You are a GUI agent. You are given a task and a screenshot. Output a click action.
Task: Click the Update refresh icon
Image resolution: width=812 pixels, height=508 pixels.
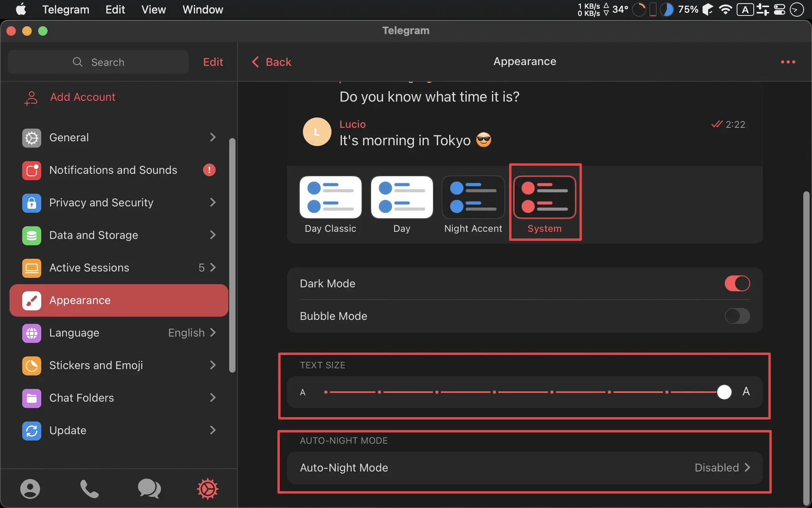pos(32,431)
